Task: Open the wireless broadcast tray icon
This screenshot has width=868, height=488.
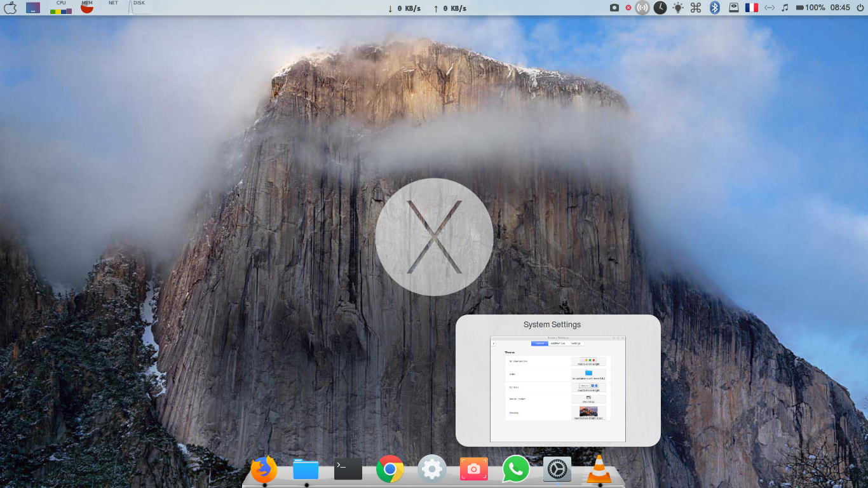Action: tap(642, 8)
